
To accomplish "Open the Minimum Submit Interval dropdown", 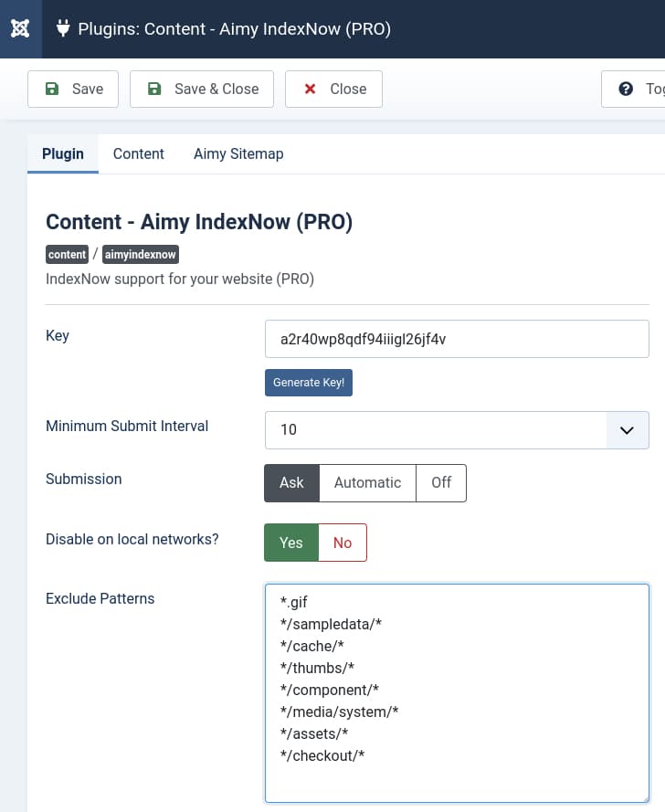I will tap(457, 430).
